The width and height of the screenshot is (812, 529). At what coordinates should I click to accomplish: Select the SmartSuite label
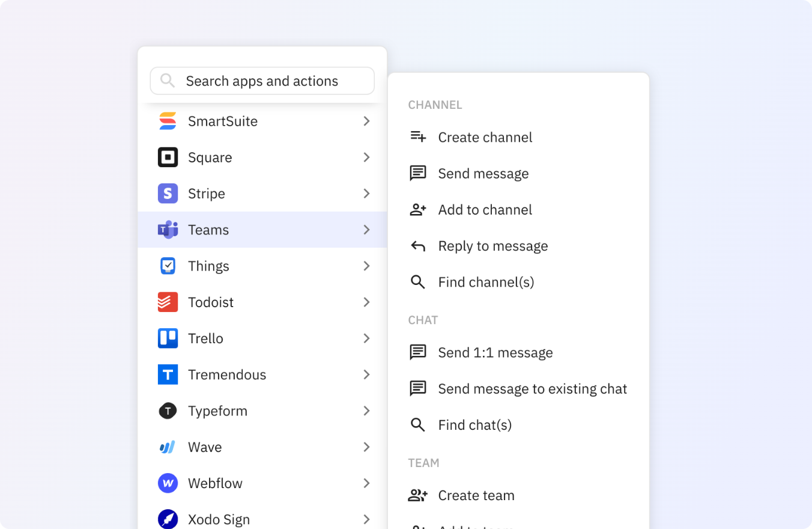tap(223, 121)
